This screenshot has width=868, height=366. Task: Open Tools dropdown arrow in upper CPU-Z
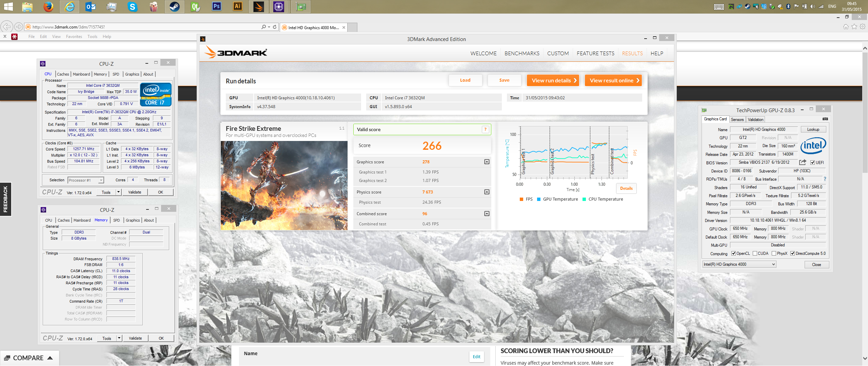pos(118,192)
